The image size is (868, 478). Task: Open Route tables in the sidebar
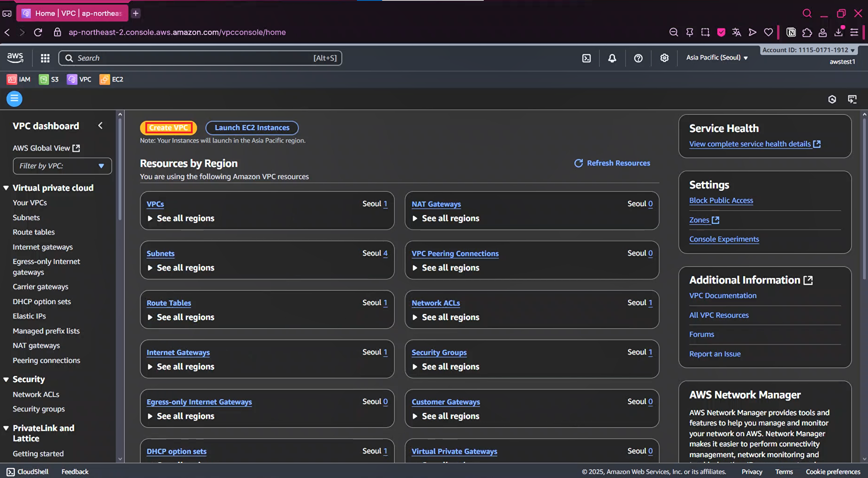[34, 232]
